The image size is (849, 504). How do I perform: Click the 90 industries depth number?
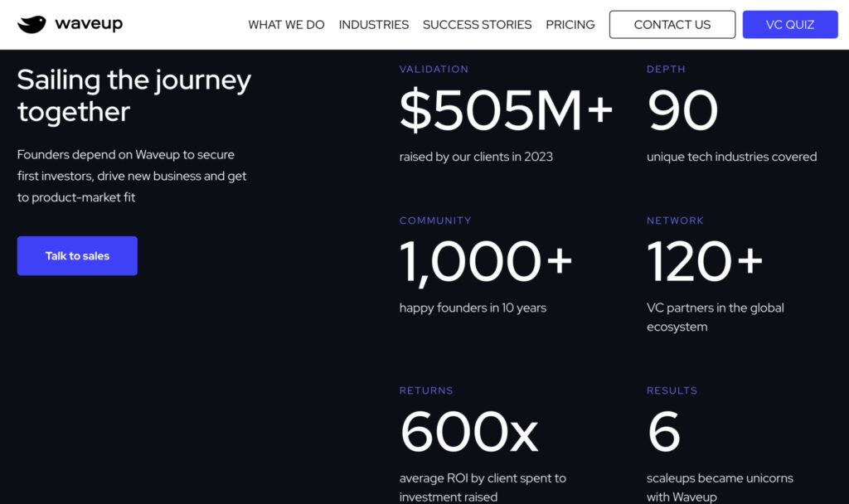tap(682, 112)
